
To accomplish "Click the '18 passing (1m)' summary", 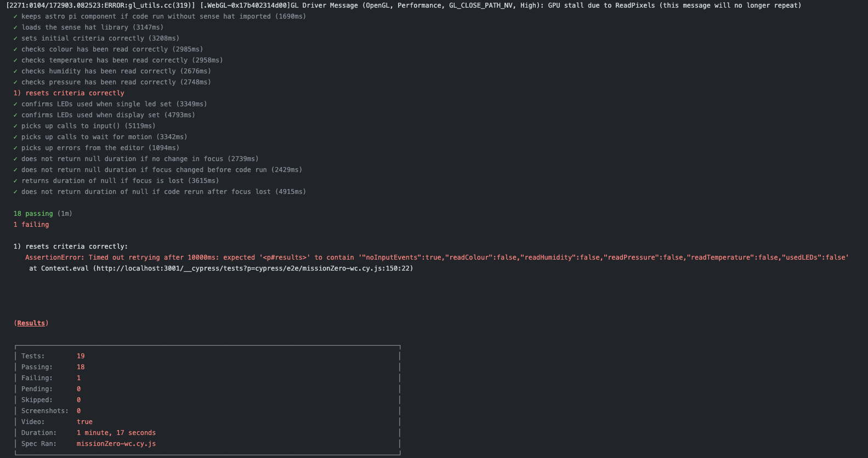I will (43, 214).
